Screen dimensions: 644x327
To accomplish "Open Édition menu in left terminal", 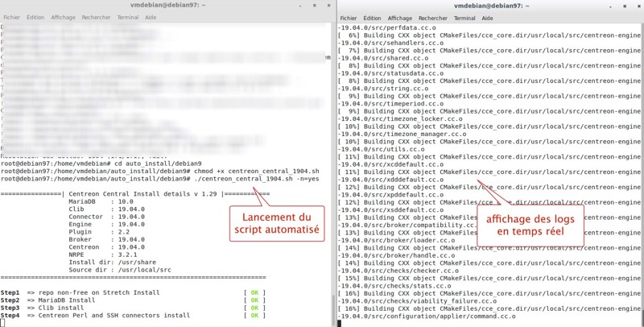I will (x=35, y=17).
